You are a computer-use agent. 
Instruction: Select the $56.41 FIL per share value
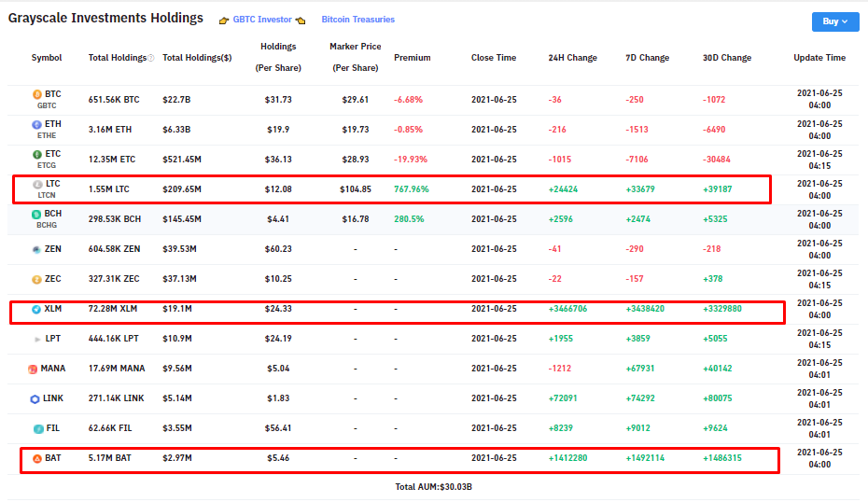point(278,428)
